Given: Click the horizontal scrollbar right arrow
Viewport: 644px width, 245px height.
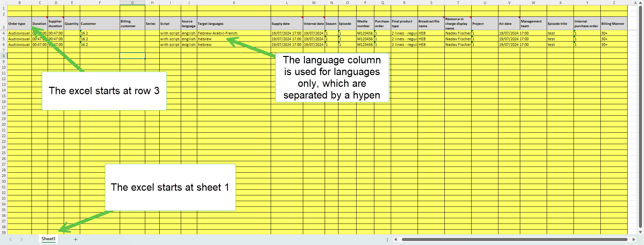Looking at the screenshot, I should coord(634,239).
